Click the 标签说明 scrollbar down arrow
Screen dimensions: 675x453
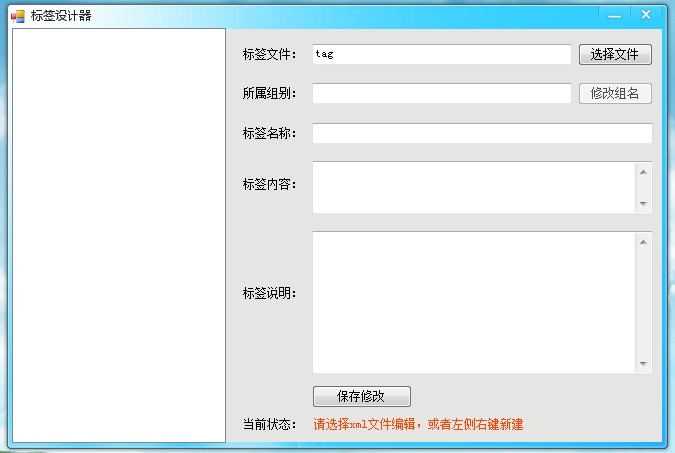(x=643, y=364)
